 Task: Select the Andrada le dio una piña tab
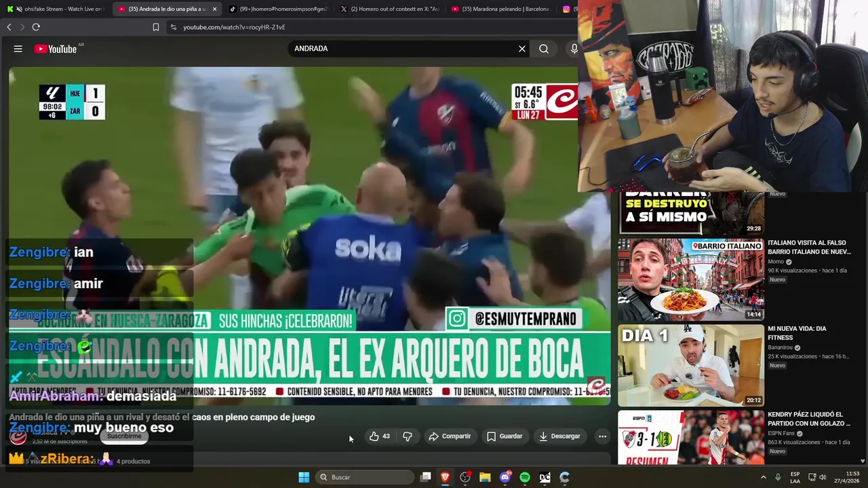click(161, 9)
